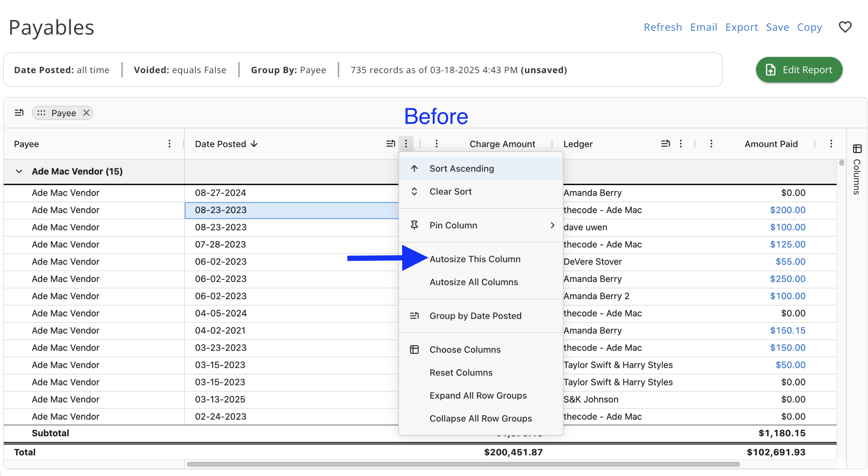Screen dimensions: 868x476
Task: Click the horizontal scrollbar at bottom
Action: [x=463, y=464]
